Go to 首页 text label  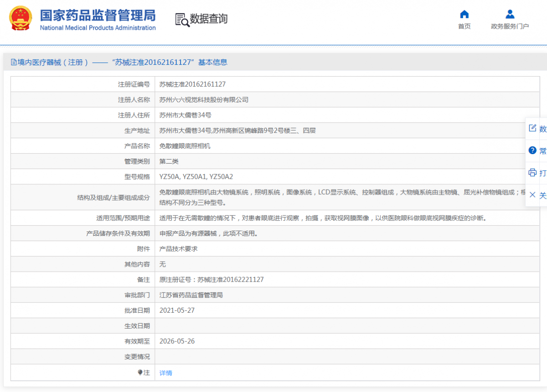[464, 26]
